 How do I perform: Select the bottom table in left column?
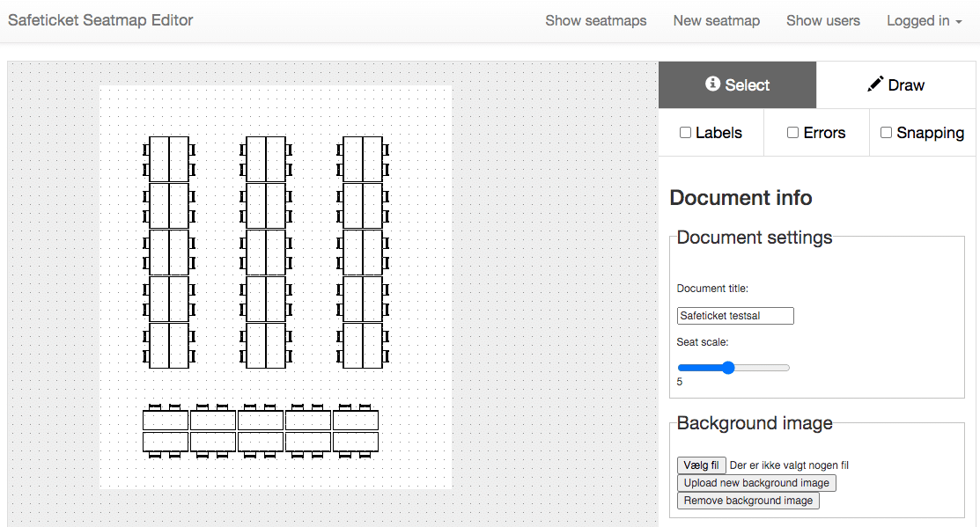(169, 345)
